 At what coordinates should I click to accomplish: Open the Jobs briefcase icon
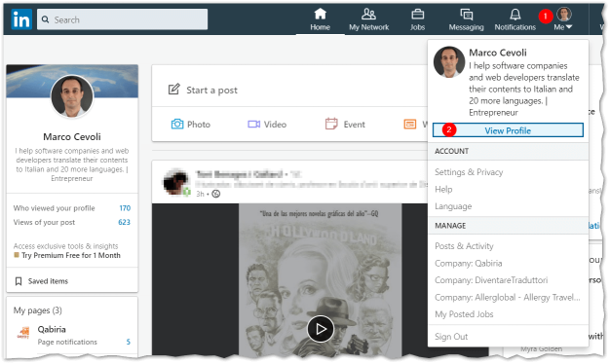(417, 15)
